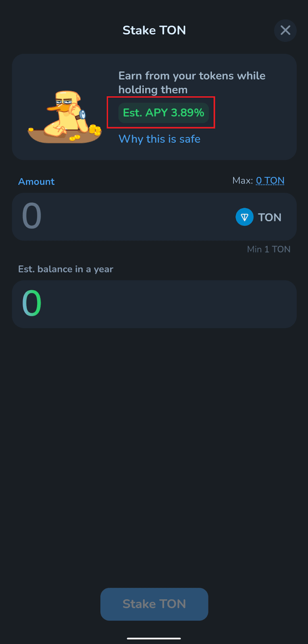Click the "Est. balance in a year" label
Image resolution: width=308 pixels, height=644 pixels.
[x=66, y=269]
